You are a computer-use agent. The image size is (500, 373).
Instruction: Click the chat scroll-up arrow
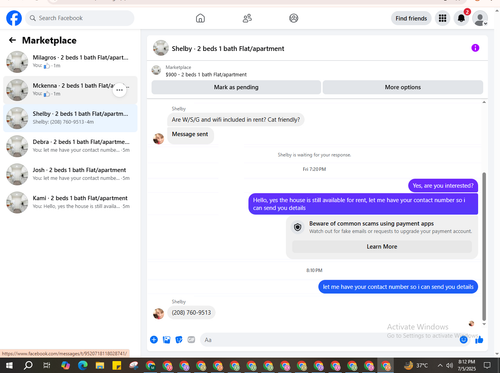pos(484,102)
